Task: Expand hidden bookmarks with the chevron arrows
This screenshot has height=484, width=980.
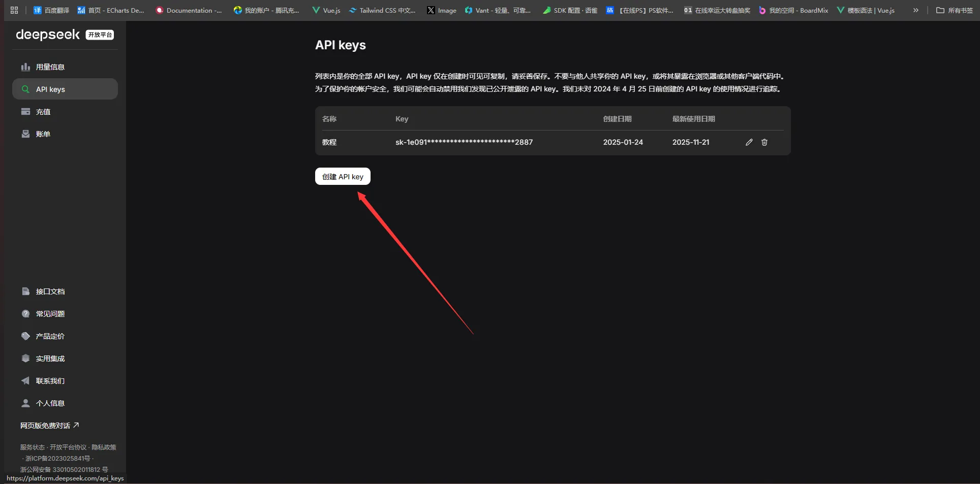Action: point(915,10)
